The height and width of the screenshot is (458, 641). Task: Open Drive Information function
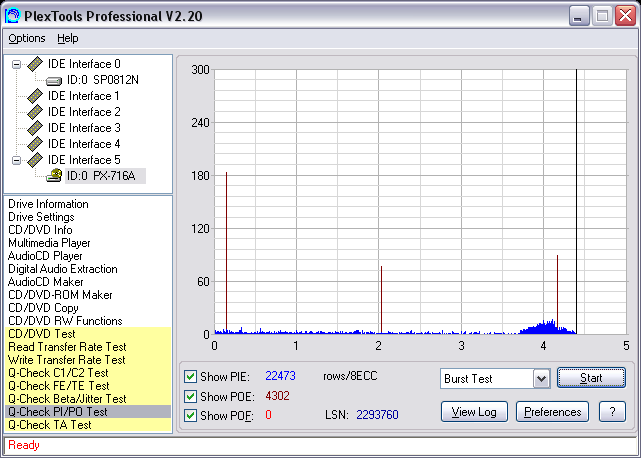(48, 204)
